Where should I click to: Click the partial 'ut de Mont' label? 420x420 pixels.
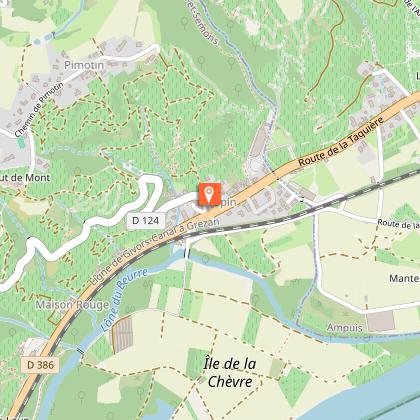(x=25, y=178)
